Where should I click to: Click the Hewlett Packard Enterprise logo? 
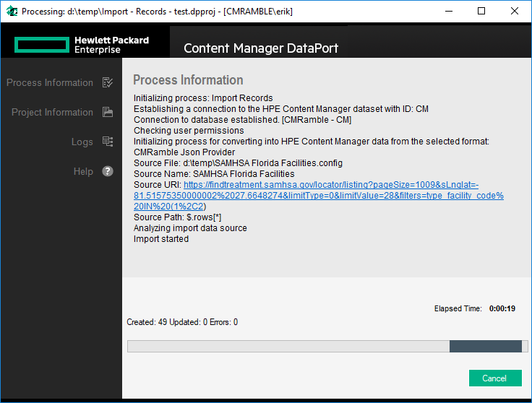click(82, 45)
